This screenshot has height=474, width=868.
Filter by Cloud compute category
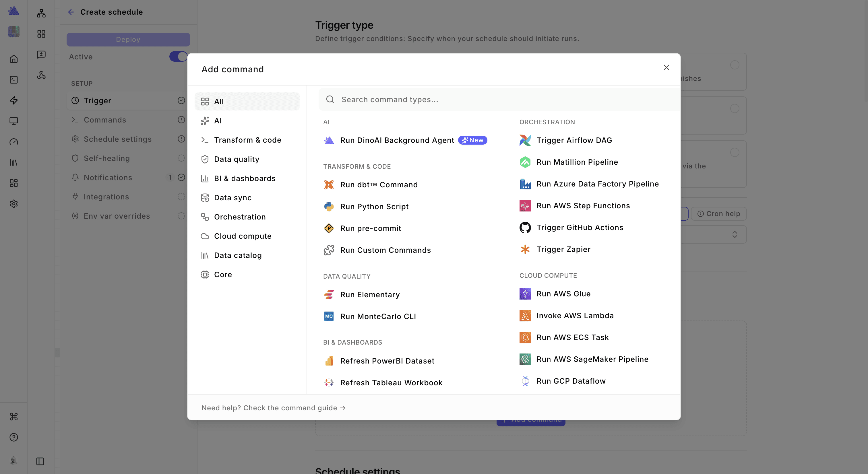[247, 236]
